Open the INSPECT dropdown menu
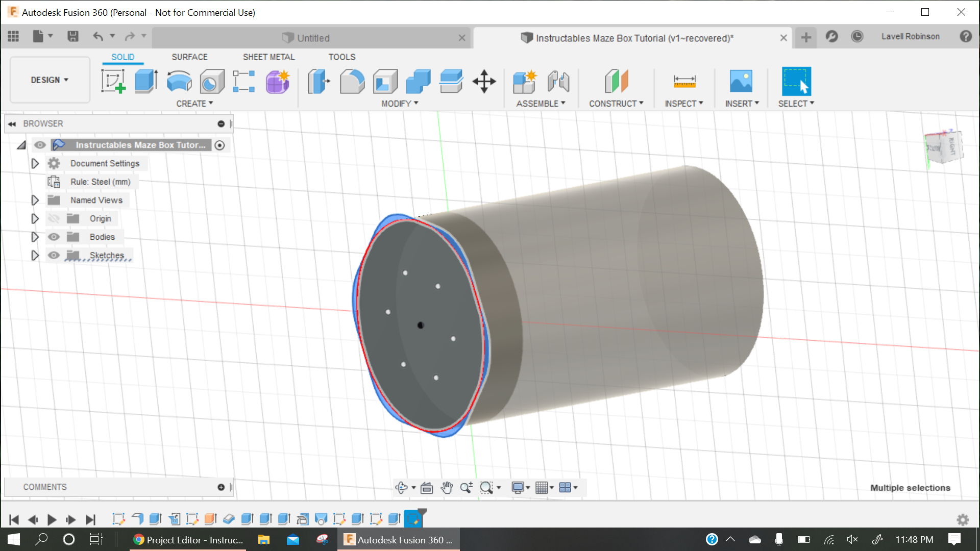 pyautogui.click(x=684, y=104)
